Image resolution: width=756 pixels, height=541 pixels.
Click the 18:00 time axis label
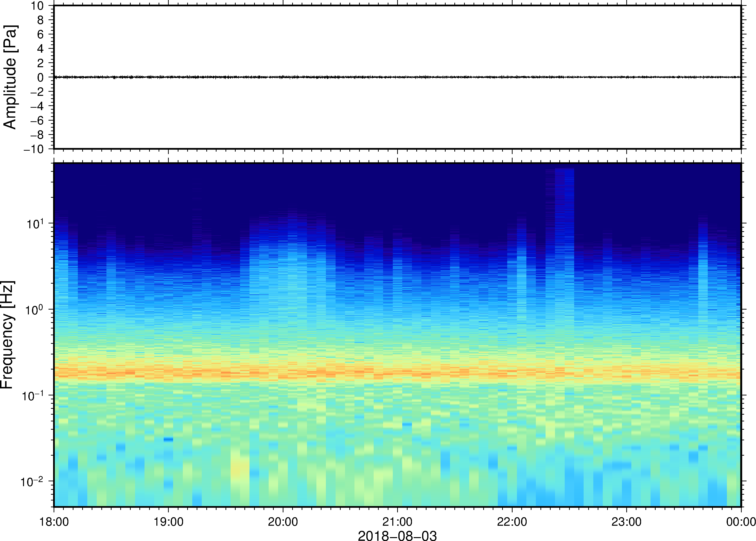(54, 522)
